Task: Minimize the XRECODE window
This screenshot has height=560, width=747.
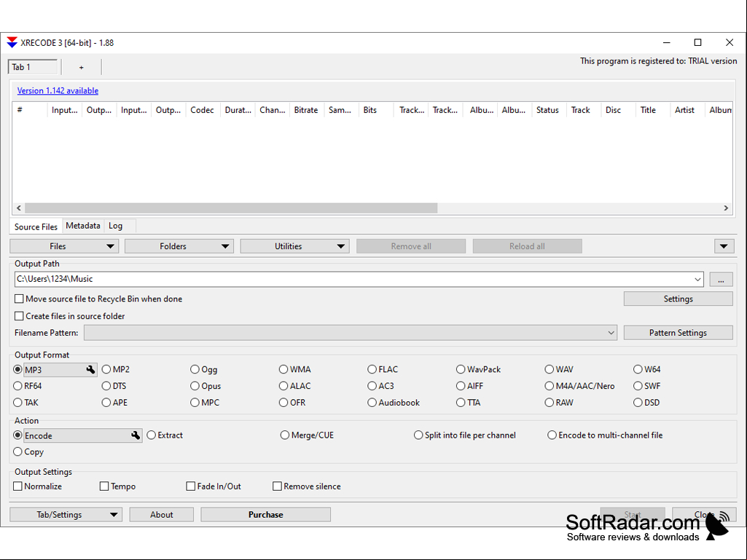Action: tap(667, 42)
